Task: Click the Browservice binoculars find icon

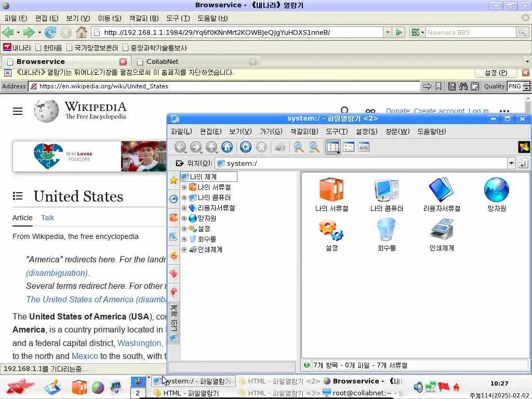Action: [463, 86]
